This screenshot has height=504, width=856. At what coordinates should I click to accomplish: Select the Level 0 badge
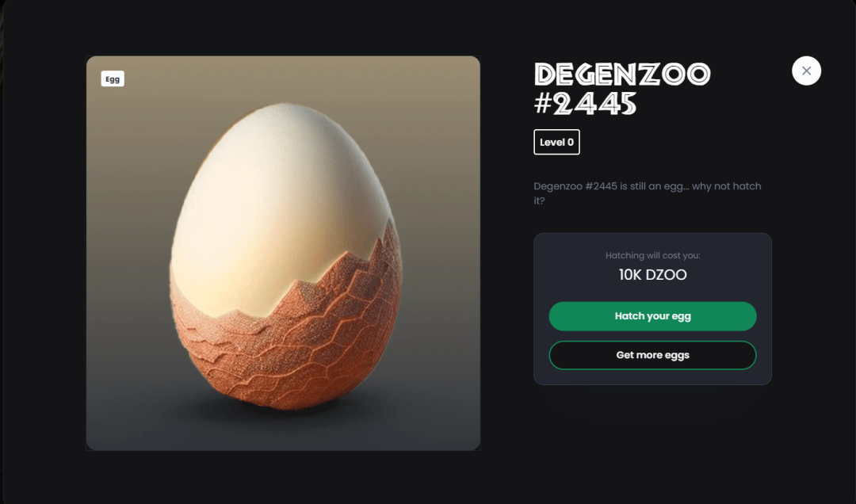point(556,143)
